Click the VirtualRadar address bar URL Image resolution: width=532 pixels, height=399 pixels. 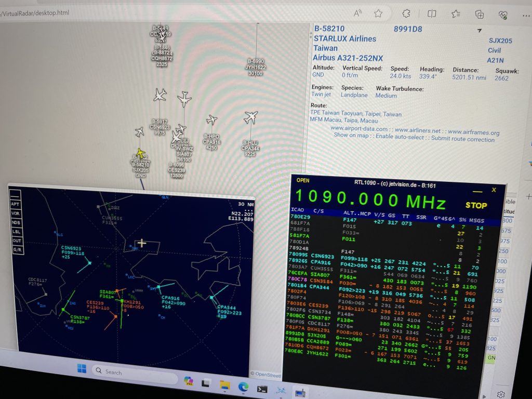click(x=35, y=13)
